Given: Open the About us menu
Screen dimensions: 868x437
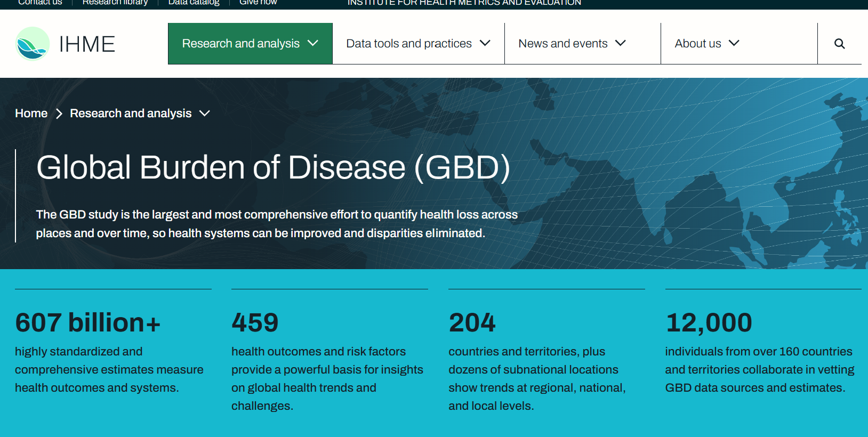Looking at the screenshot, I should point(739,44).
